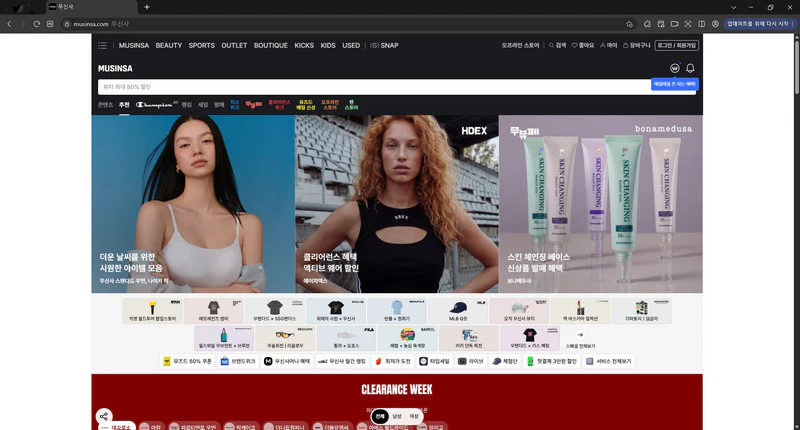Viewport: 800px width, 430px height.
Task: Open the RECLOW sunglasses promo tile
Action: tap(285, 338)
